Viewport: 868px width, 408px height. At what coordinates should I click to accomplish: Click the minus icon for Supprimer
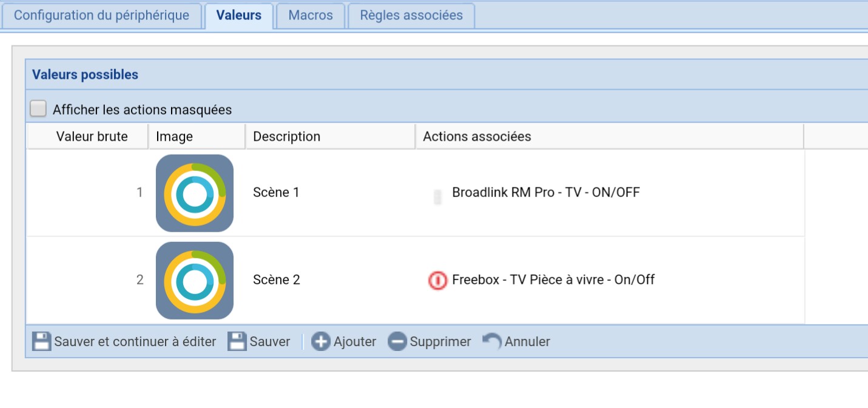tap(397, 342)
